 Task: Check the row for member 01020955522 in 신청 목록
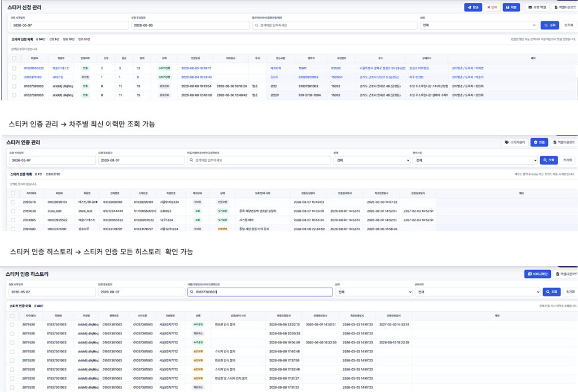pyautogui.click(x=14, y=68)
